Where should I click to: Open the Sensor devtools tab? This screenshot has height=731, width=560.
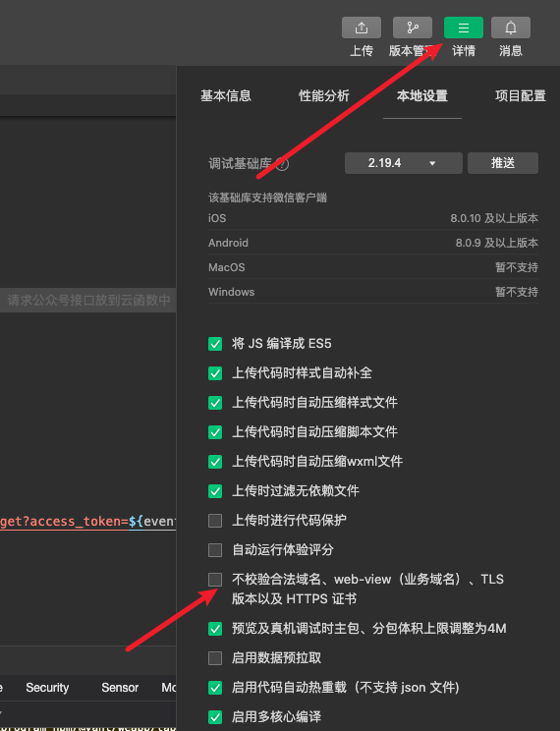120,688
